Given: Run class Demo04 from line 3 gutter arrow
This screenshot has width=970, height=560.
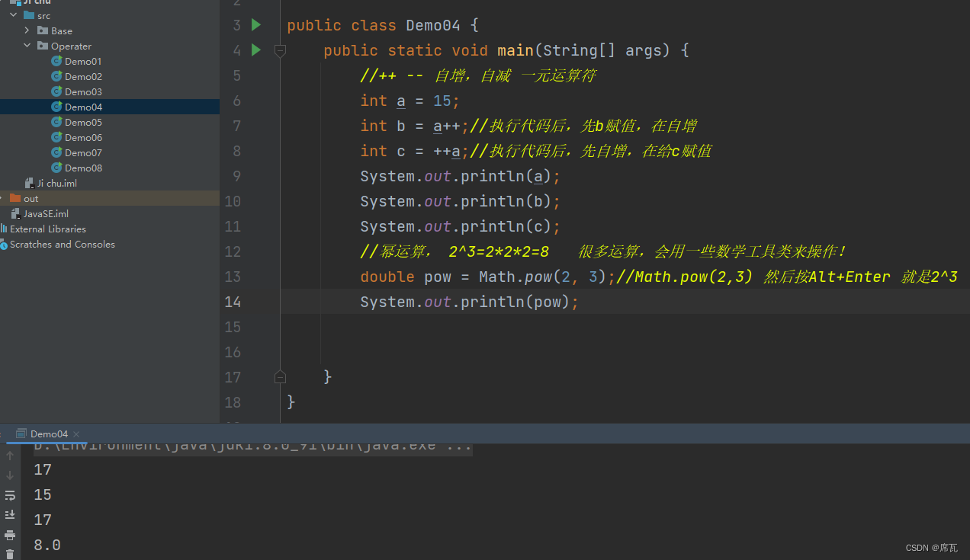Looking at the screenshot, I should click(256, 25).
